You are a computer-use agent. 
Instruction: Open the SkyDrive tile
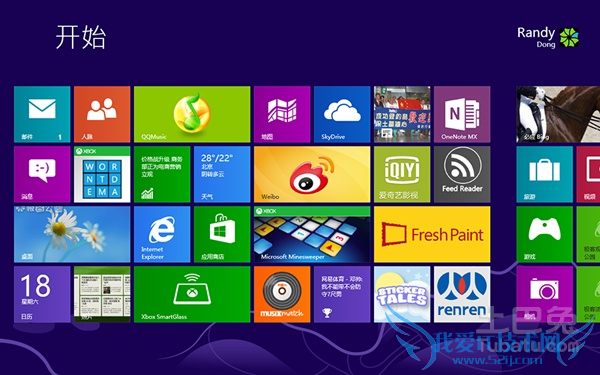pyautogui.click(x=342, y=114)
